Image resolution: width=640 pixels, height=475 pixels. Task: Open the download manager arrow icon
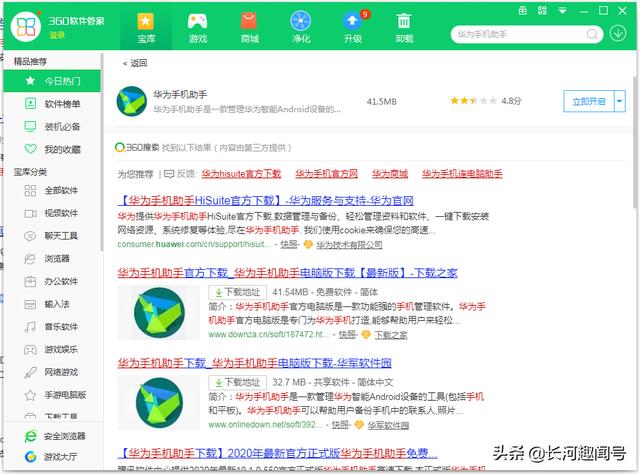pos(618,33)
